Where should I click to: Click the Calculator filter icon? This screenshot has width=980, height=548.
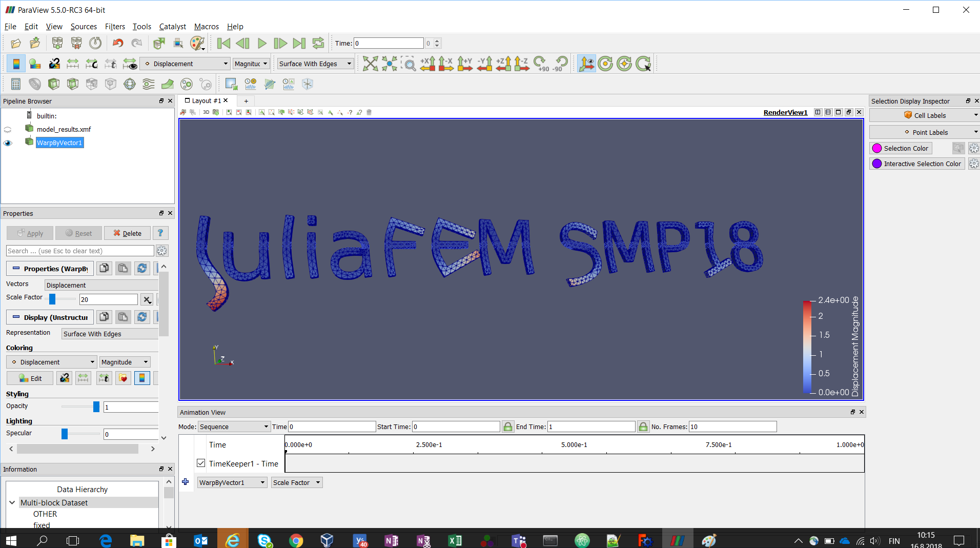click(x=16, y=84)
